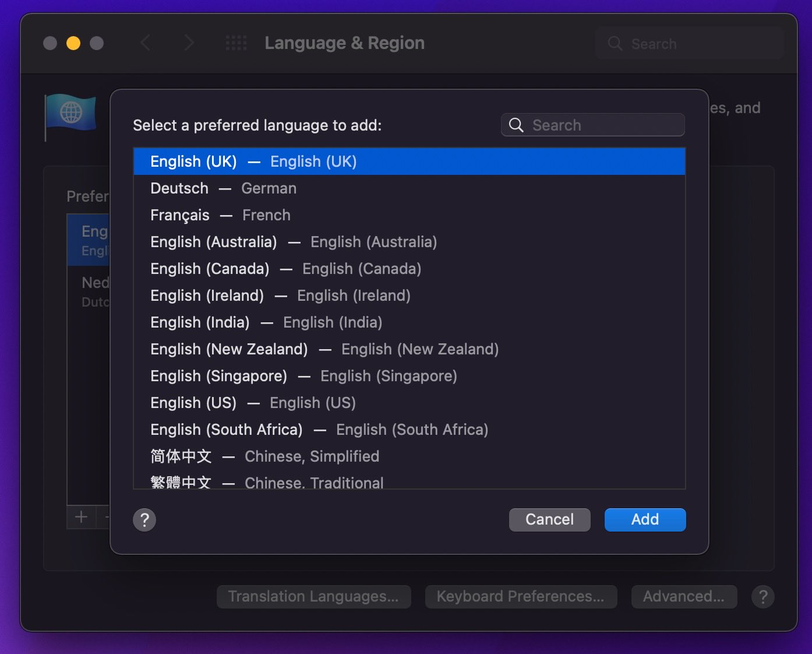Screen dimensions: 812x654
Task: Click the back navigation arrow
Action: pyautogui.click(x=146, y=43)
